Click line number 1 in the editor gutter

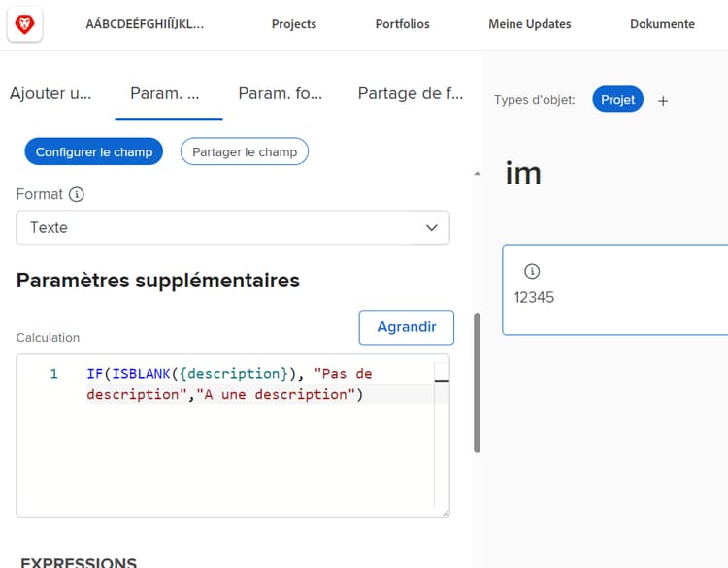(53, 374)
